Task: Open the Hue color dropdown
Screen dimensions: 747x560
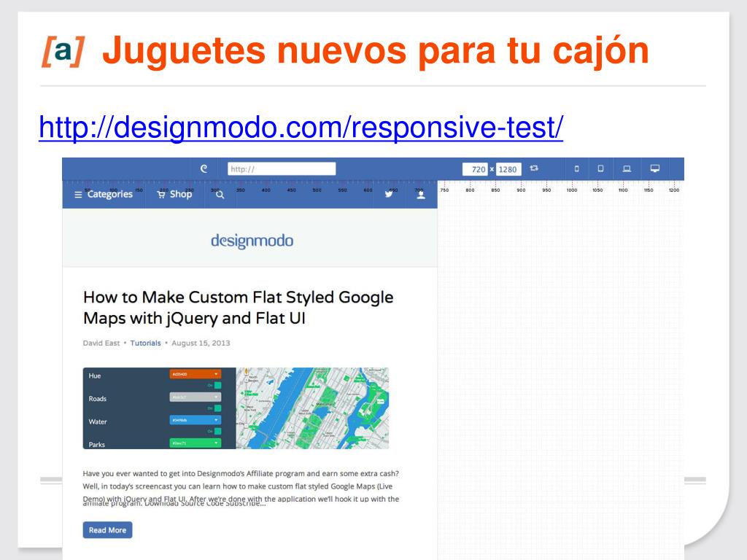Action: [196, 374]
